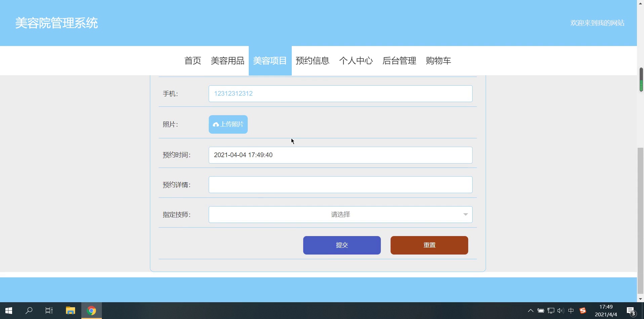
Task: Submit the form with 提交 button
Action: tap(342, 245)
